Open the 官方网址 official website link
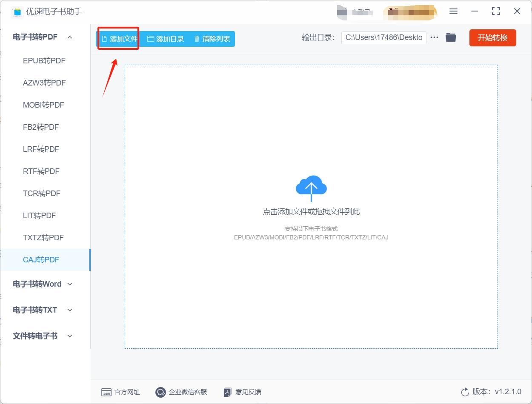Image resolution: width=532 pixels, height=404 pixels. tap(120, 392)
